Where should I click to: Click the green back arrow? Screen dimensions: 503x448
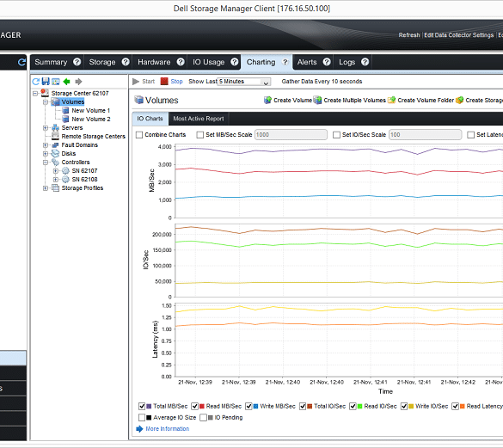tap(67, 82)
